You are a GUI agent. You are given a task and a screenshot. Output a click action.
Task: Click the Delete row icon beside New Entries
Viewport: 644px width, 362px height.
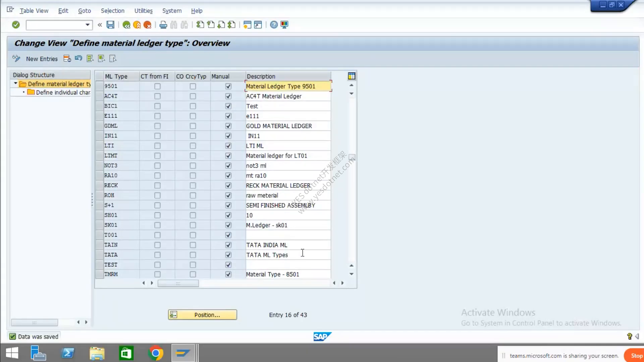[67, 59]
